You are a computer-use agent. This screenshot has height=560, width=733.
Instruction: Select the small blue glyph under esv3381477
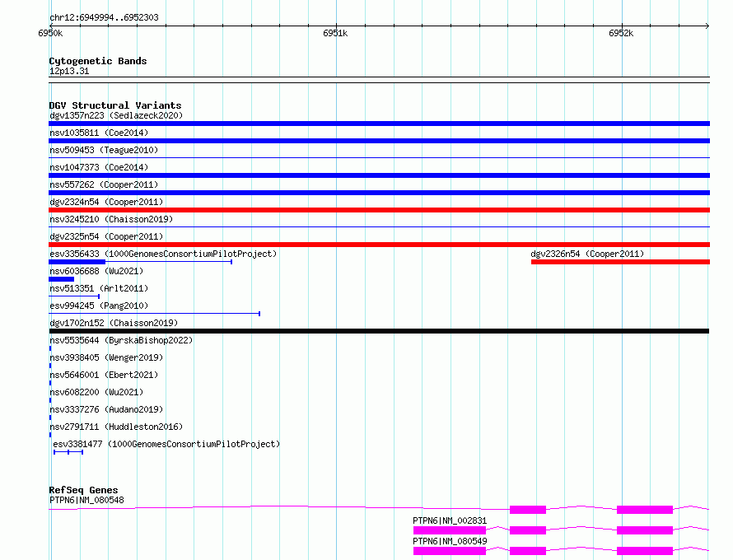[x=68, y=452]
